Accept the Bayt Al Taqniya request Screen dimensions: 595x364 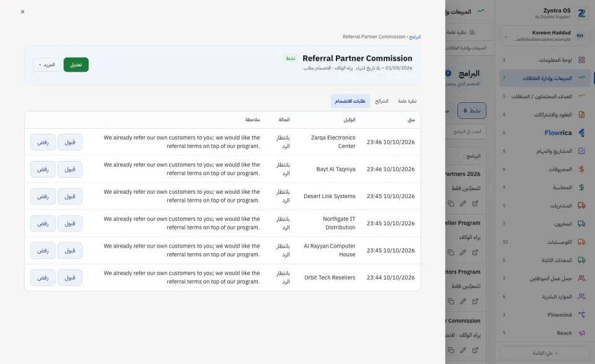tap(70, 169)
